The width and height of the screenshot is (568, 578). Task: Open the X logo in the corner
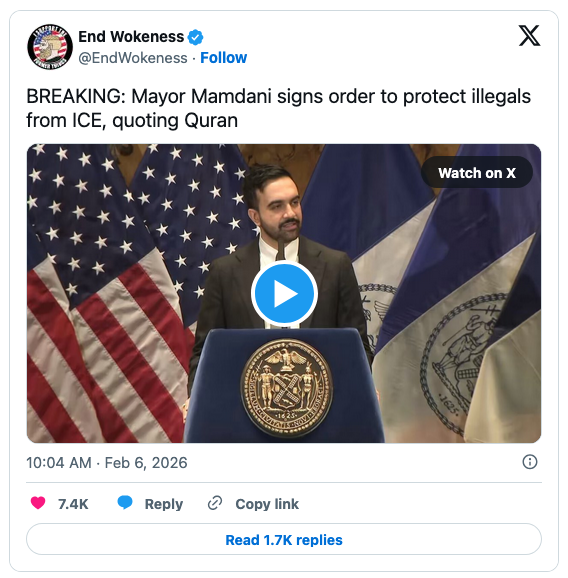click(529, 36)
